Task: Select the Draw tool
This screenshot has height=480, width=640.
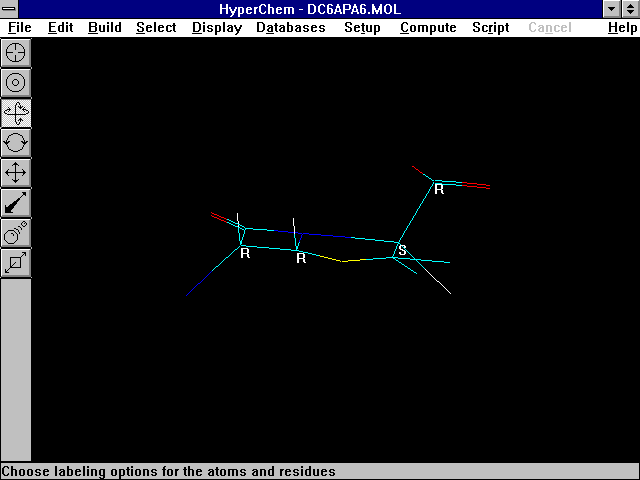Action: (x=16, y=52)
